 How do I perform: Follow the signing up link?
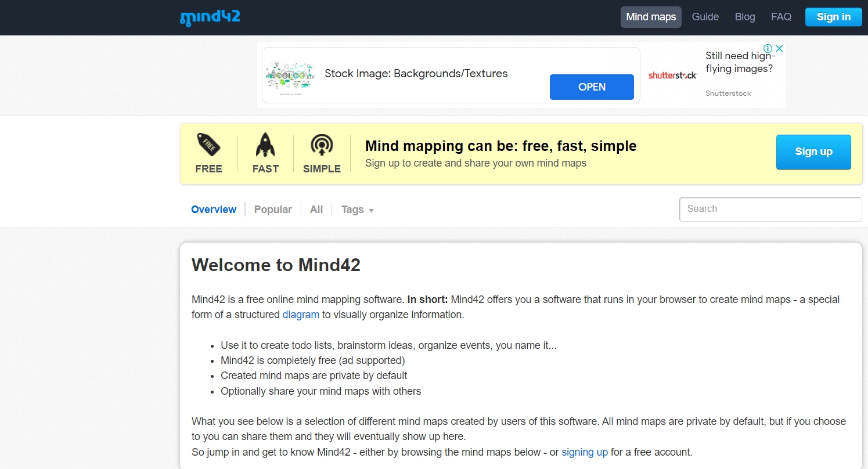pyautogui.click(x=585, y=452)
